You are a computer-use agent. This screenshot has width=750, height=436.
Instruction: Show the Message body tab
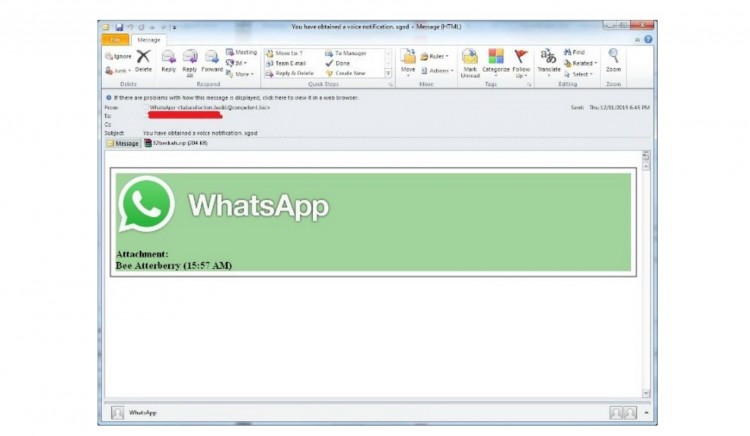click(123, 143)
